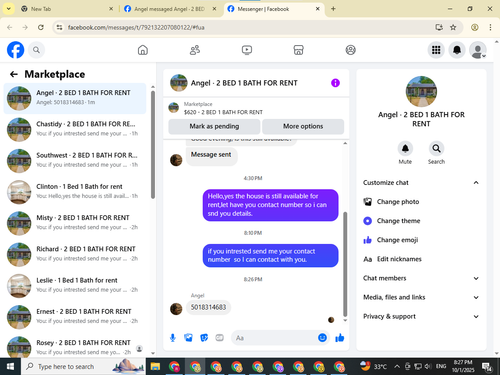Open Angel - 2 BED 1 BATH FOR RENT chat
This screenshot has width=500, height=375.
click(75, 98)
